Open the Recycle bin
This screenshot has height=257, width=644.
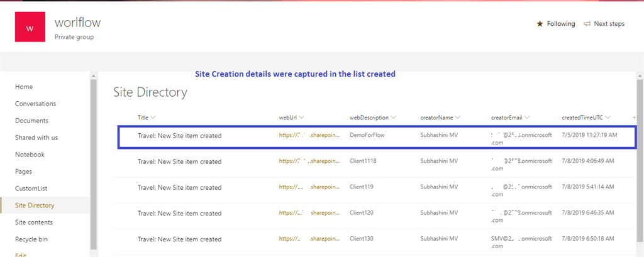click(31, 239)
